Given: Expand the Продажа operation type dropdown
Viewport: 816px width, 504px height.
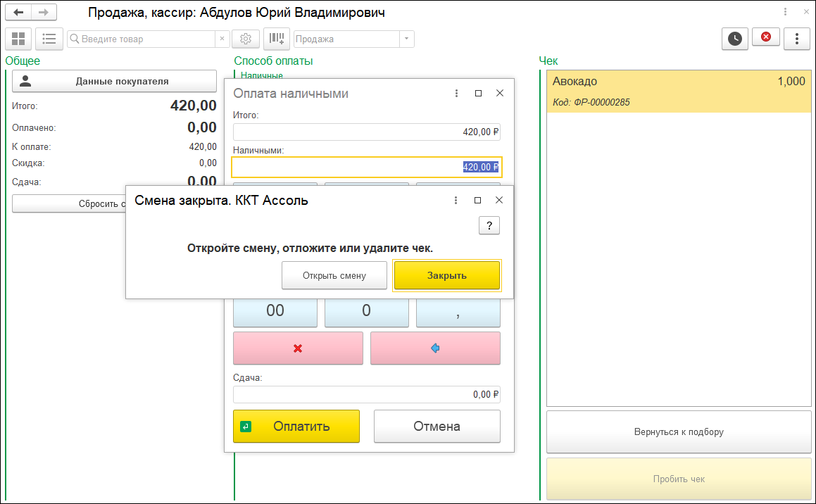Looking at the screenshot, I should (406, 39).
